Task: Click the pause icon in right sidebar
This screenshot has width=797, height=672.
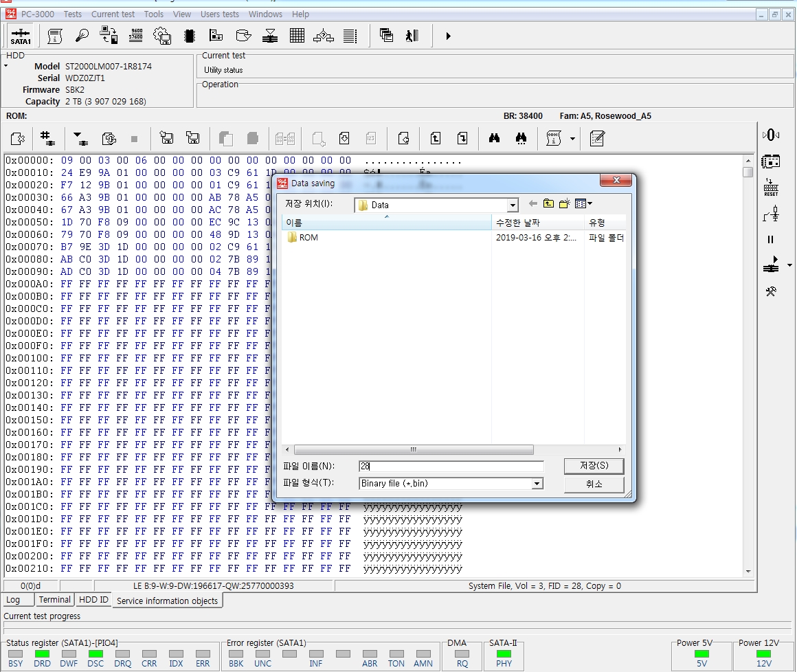Action: [771, 239]
